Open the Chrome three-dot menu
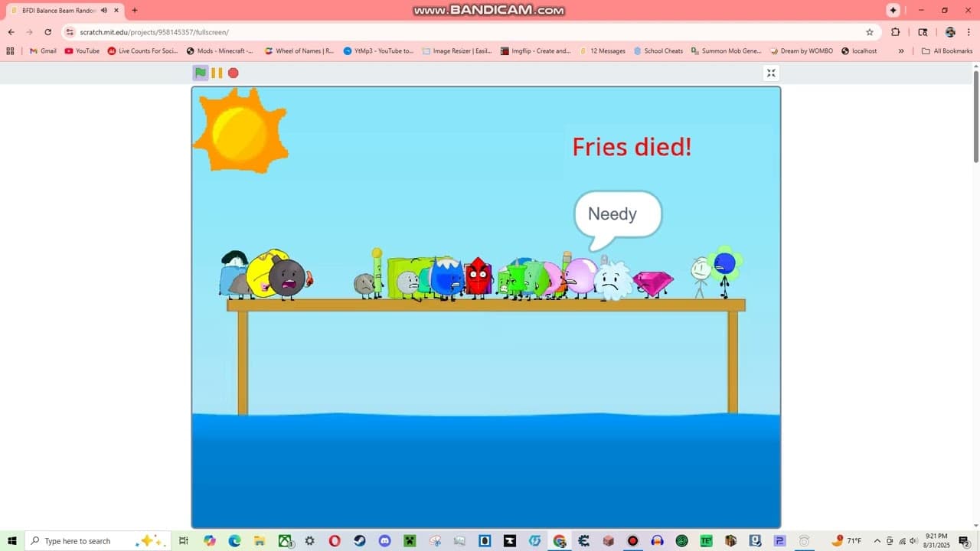The image size is (980, 551). (968, 32)
